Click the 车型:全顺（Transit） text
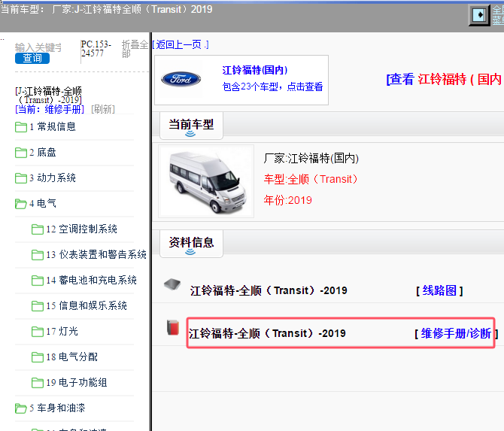Screen dimensions: 504x431 click(311, 179)
